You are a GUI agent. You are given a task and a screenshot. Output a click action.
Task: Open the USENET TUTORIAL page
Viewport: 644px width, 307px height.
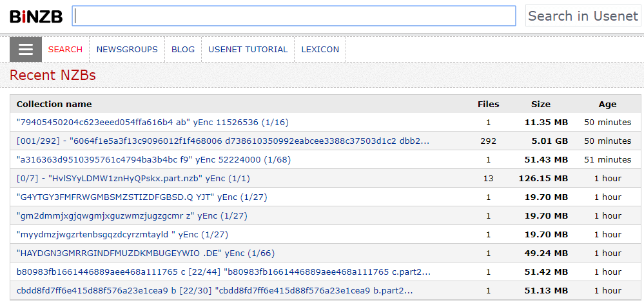point(248,50)
